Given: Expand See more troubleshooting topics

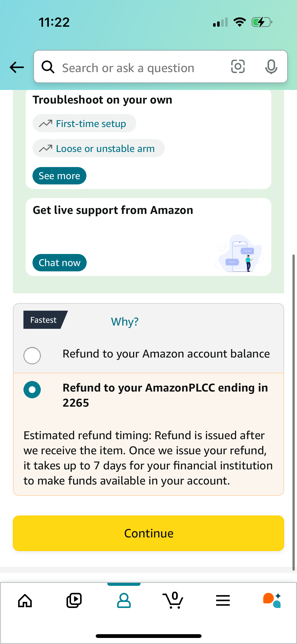Looking at the screenshot, I should (59, 176).
